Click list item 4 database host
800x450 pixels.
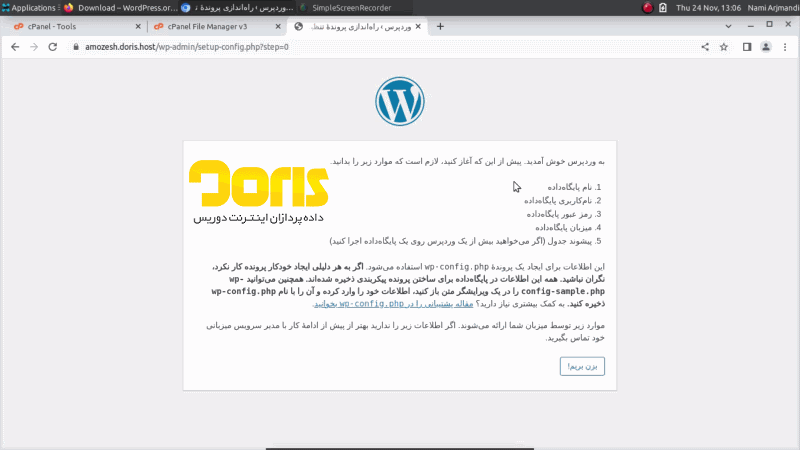(x=568, y=228)
